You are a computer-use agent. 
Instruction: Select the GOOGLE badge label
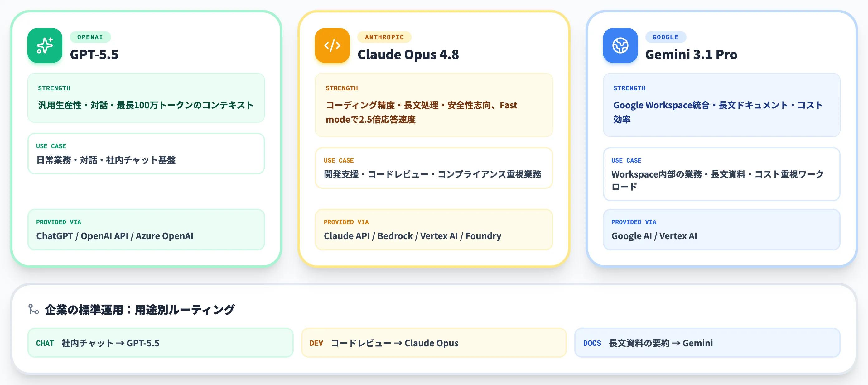[x=665, y=37]
